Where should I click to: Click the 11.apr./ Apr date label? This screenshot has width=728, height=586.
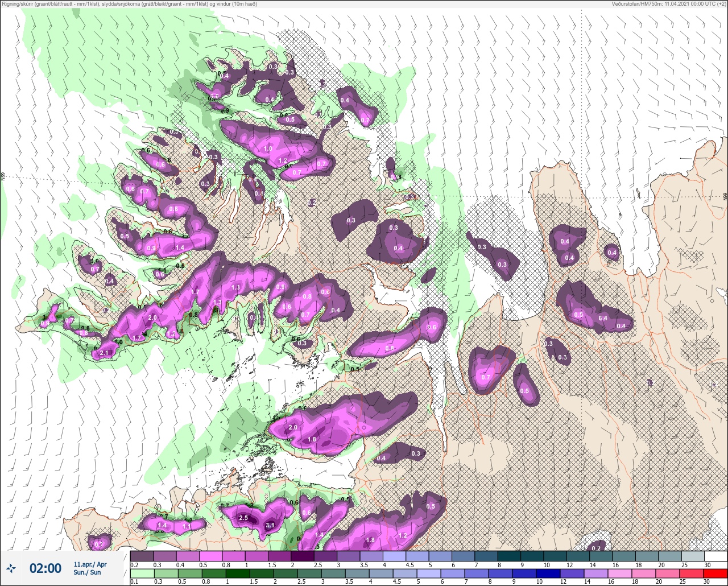pos(90,564)
